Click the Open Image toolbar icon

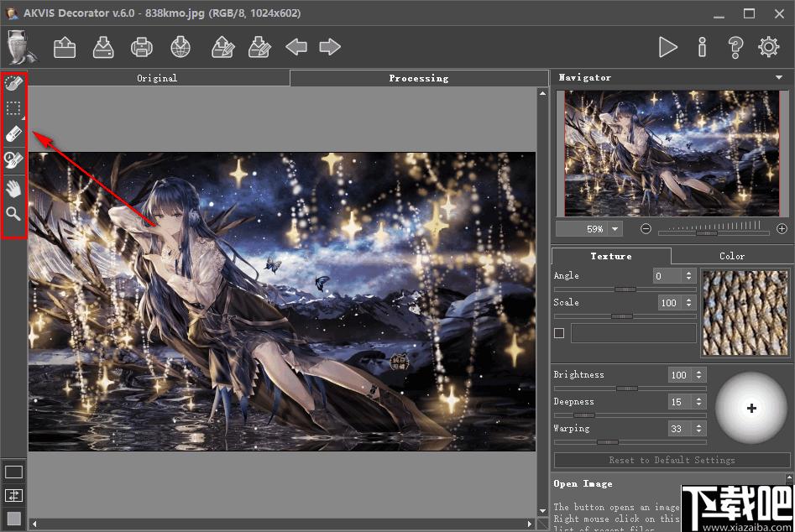(65, 48)
